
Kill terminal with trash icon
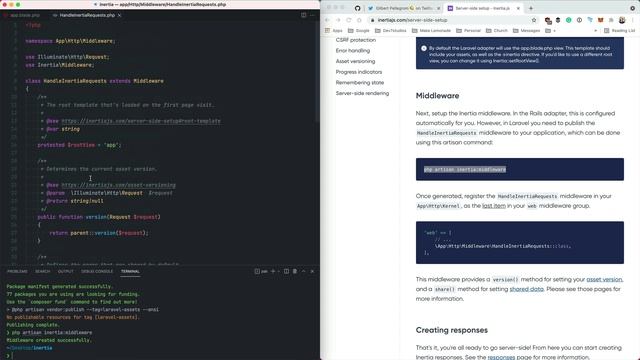295,271
